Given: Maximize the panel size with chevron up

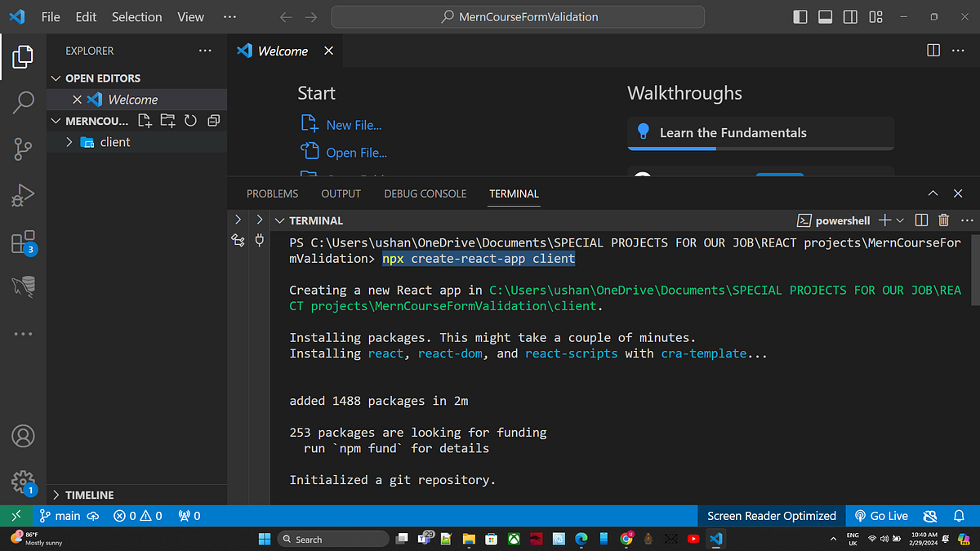Looking at the screenshot, I should point(933,193).
